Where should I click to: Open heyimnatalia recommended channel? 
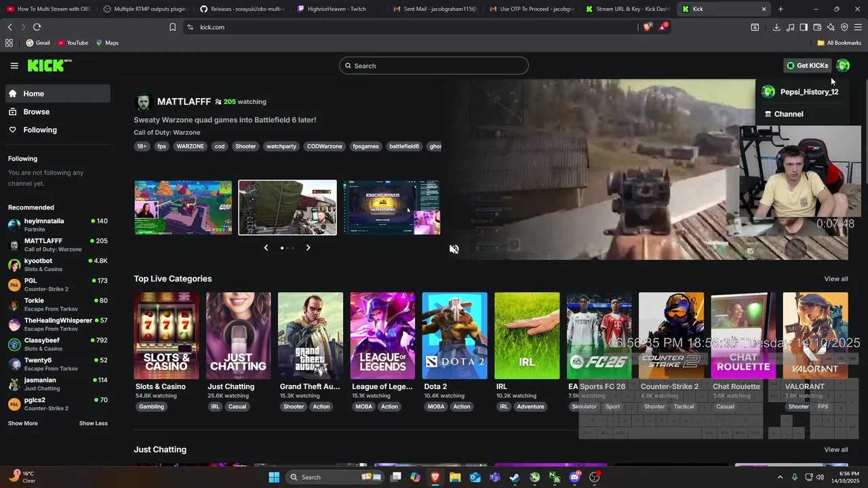[x=58, y=225]
